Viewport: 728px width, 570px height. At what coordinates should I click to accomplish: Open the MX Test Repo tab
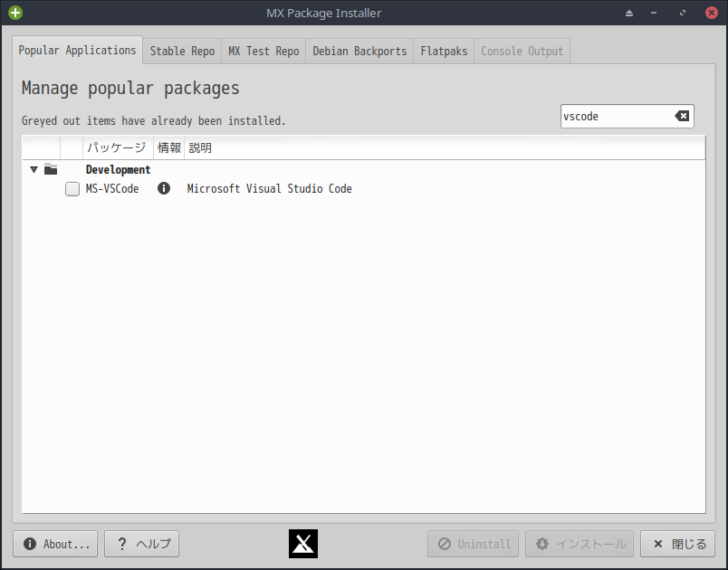[x=263, y=51]
